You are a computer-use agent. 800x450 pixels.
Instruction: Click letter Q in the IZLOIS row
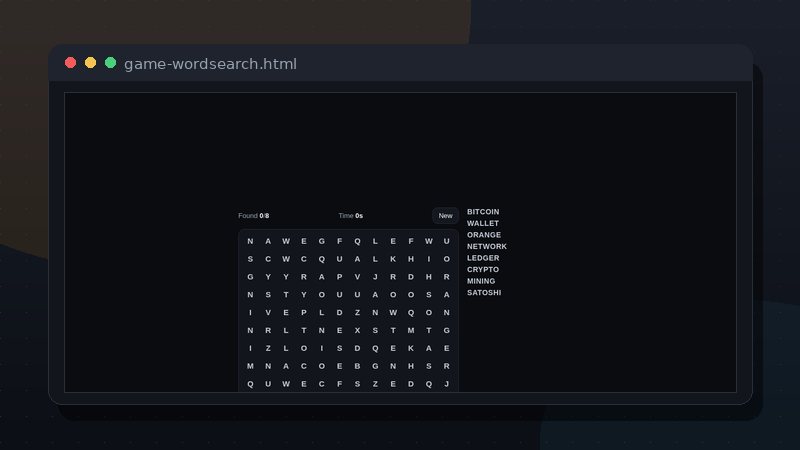click(x=375, y=348)
